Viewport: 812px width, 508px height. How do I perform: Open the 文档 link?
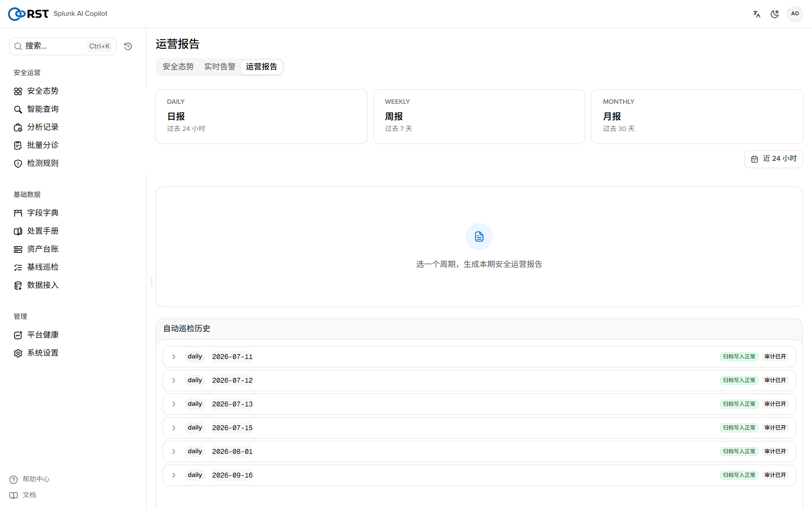click(x=23, y=495)
